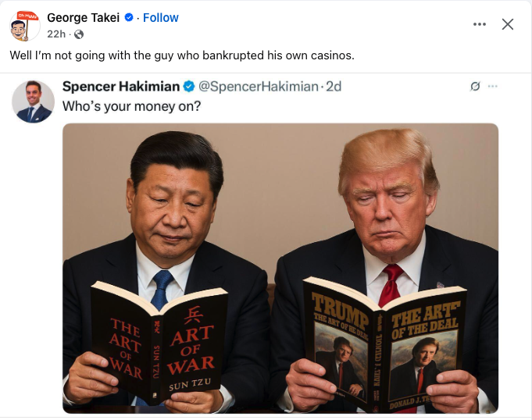Click The Art of the Deal book in image

[384, 344]
